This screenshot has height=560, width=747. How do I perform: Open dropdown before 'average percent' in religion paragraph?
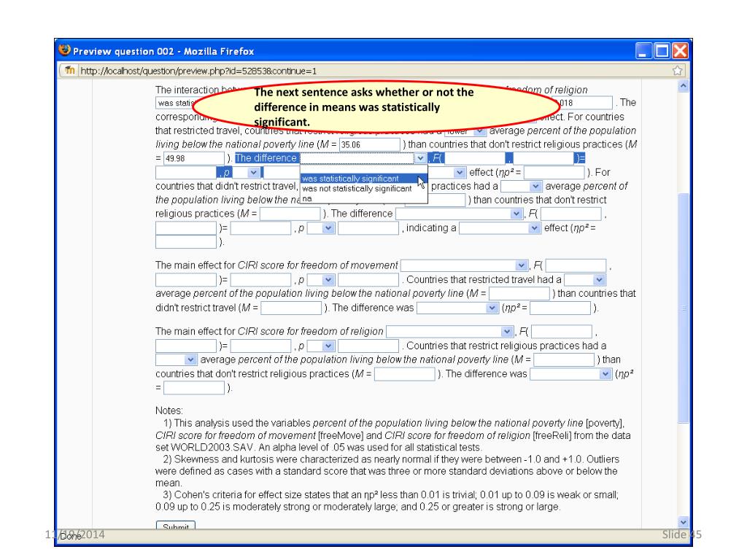177,359
